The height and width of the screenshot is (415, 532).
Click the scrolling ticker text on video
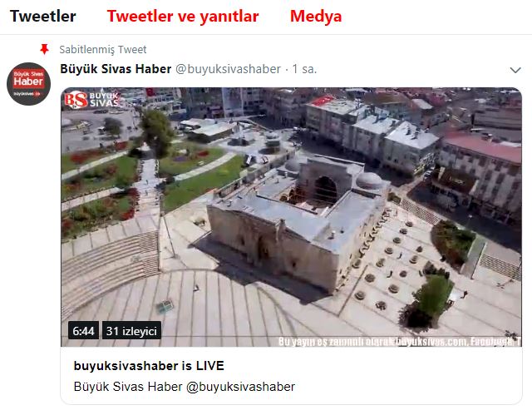click(400, 342)
